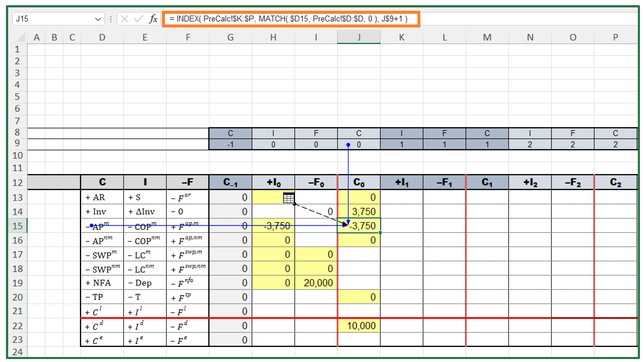Click the formula bar options dots
This screenshot has width=644, height=362.
click(x=111, y=19)
